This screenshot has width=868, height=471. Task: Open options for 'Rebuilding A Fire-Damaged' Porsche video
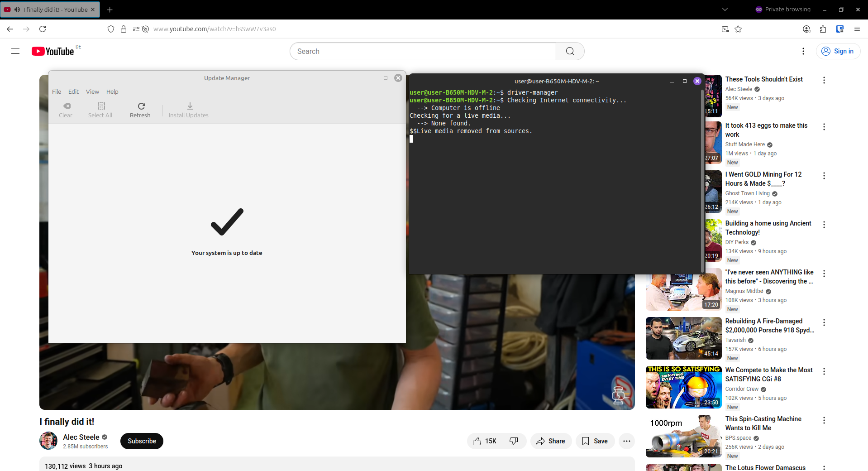[824, 322]
